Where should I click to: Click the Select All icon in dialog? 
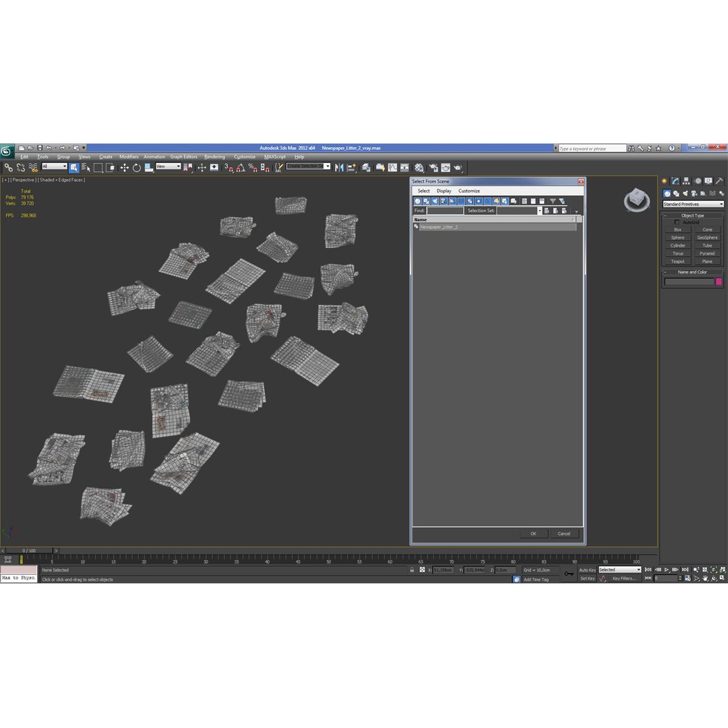pos(524,201)
